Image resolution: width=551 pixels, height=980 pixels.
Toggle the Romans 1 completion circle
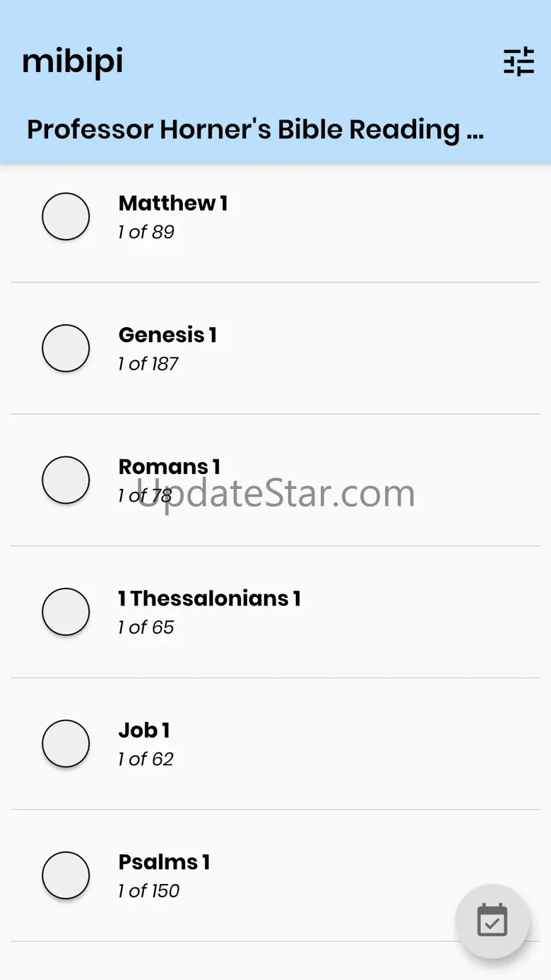click(x=66, y=480)
